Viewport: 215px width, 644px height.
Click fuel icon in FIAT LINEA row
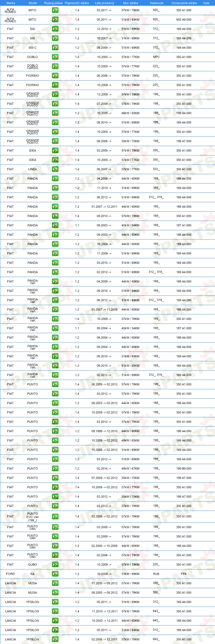click(x=55, y=169)
